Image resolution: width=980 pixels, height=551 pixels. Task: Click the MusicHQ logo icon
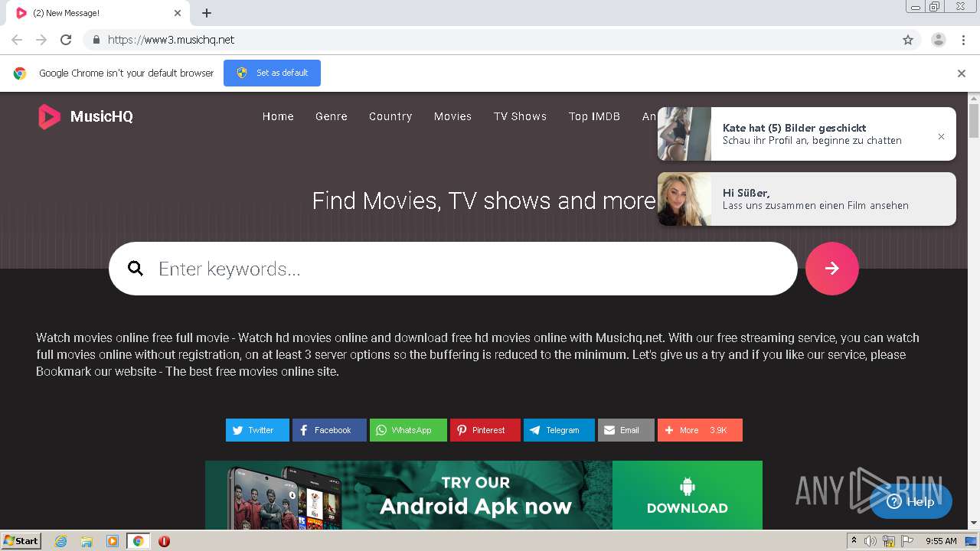(49, 116)
